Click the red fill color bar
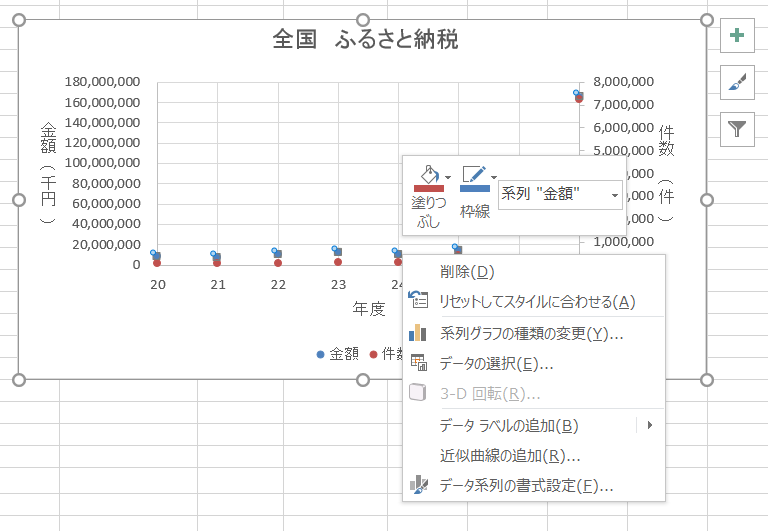 429,189
